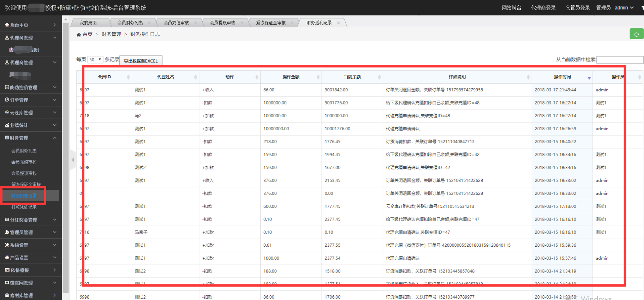The image size is (644, 300).
Task: Expand 云仓库管理 sidebar menu
Action: (x=31, y=113)
